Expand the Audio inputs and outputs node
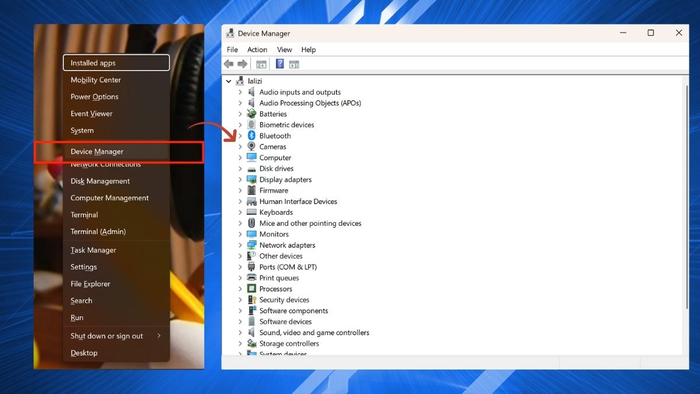700x394 pixels. (240, 92)
